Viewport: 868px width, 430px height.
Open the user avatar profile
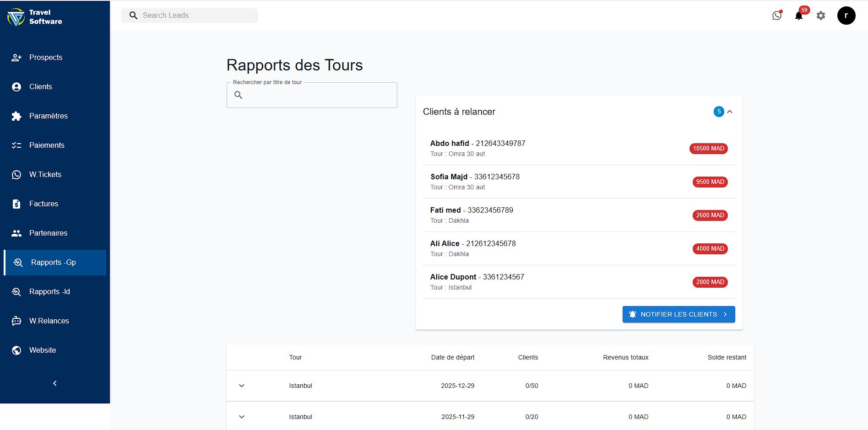coord(846,15)
